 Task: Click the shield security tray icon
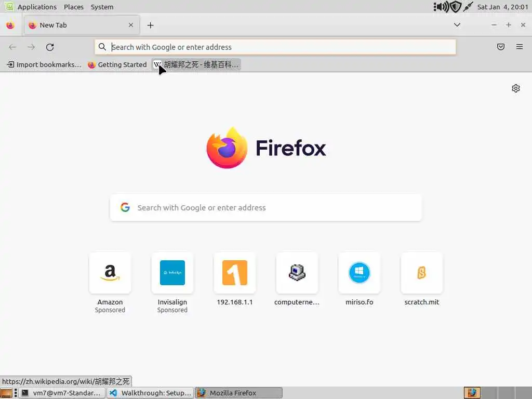click(456, 7)
